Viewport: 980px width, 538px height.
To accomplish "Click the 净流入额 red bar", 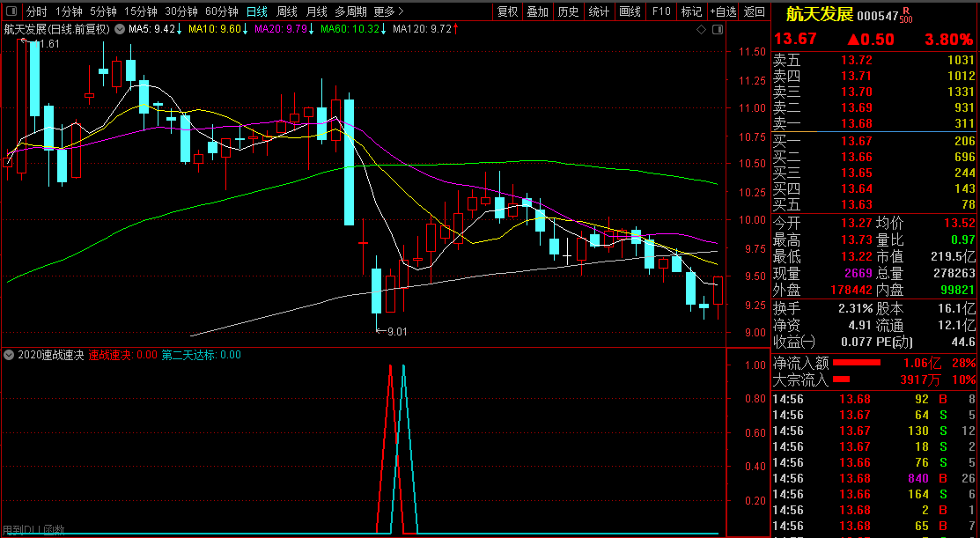I will [x=857, y=363].
